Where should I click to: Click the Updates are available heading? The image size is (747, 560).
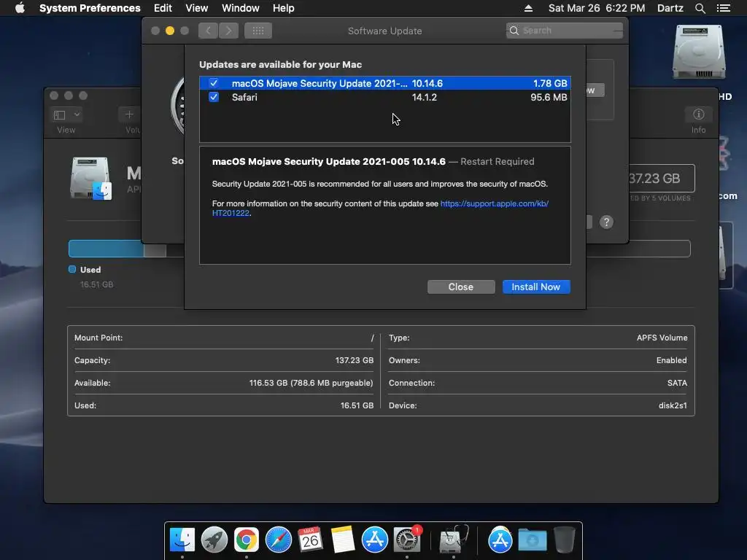(280, 64)
